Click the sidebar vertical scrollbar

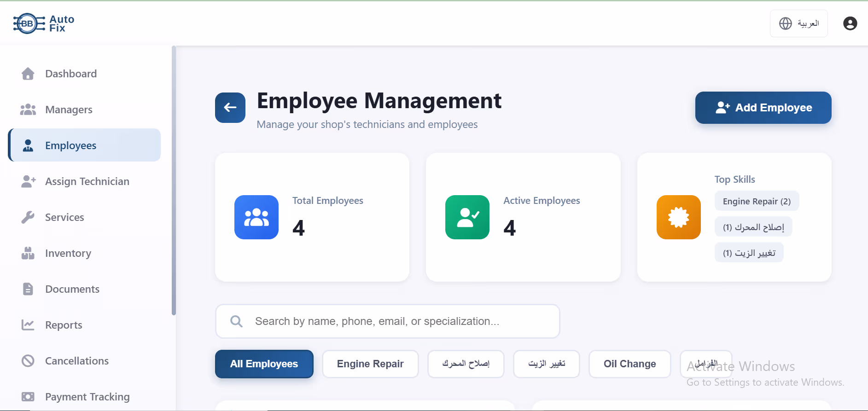[x=174, y=180]
